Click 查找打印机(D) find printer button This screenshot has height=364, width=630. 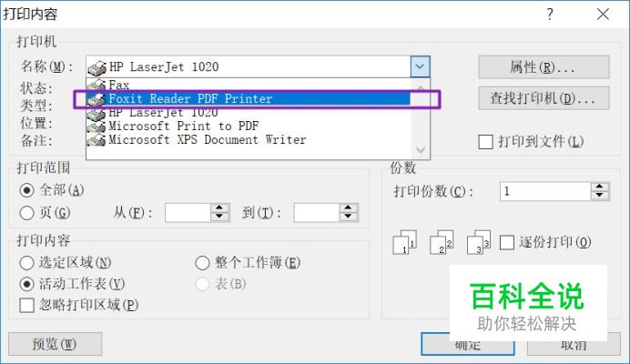(544, 98)
